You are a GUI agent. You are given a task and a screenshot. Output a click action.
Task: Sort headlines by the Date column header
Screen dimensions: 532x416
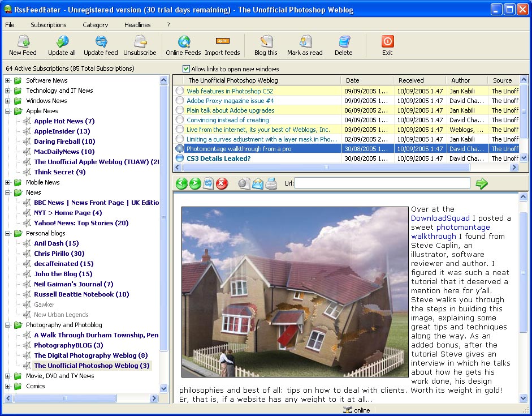click(366, 80)
